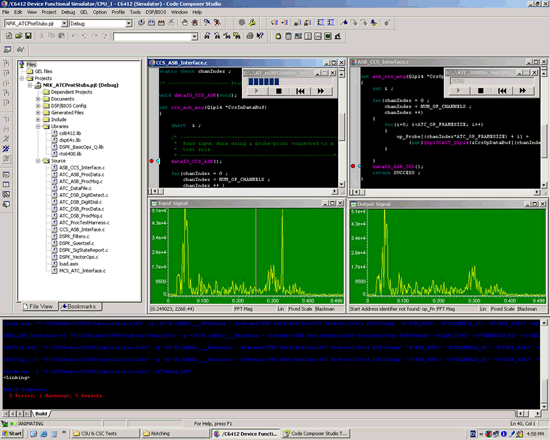Click the yellow wrench toolbar icon
Image resolution: width=550 pixels, height=440 pixels.
click(x=252, y=23)
